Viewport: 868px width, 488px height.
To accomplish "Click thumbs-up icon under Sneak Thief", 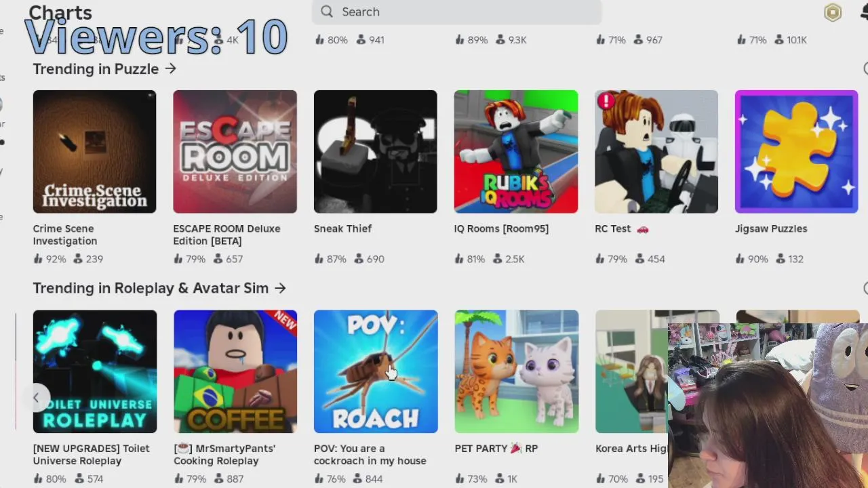I will [x=319, y=259].
